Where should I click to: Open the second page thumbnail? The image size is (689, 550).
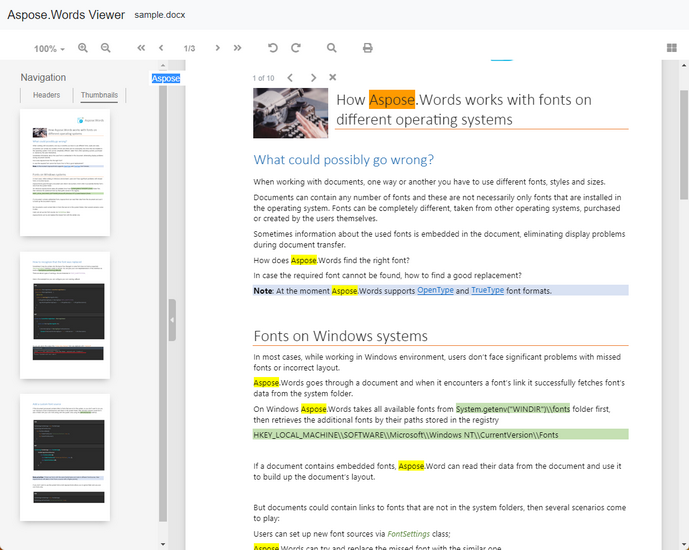(x=64, y=315)
